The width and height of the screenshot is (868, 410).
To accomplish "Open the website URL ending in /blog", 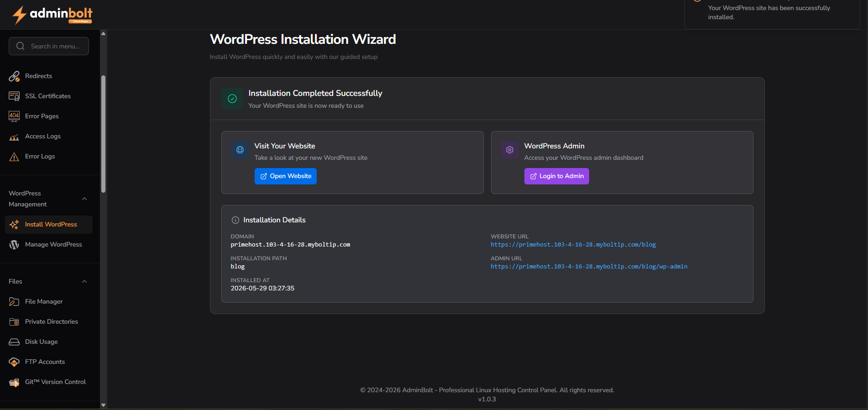I will 573,245.
